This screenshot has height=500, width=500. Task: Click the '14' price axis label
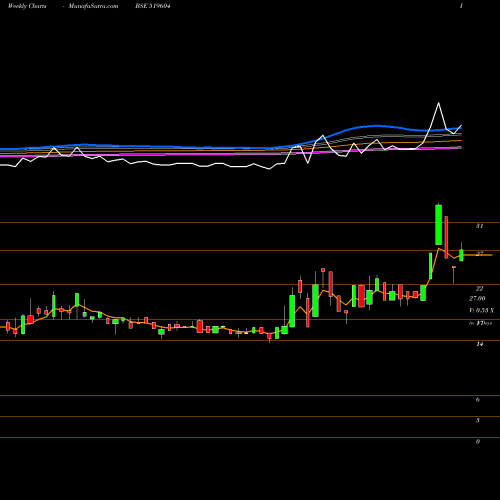pos(479,344)
